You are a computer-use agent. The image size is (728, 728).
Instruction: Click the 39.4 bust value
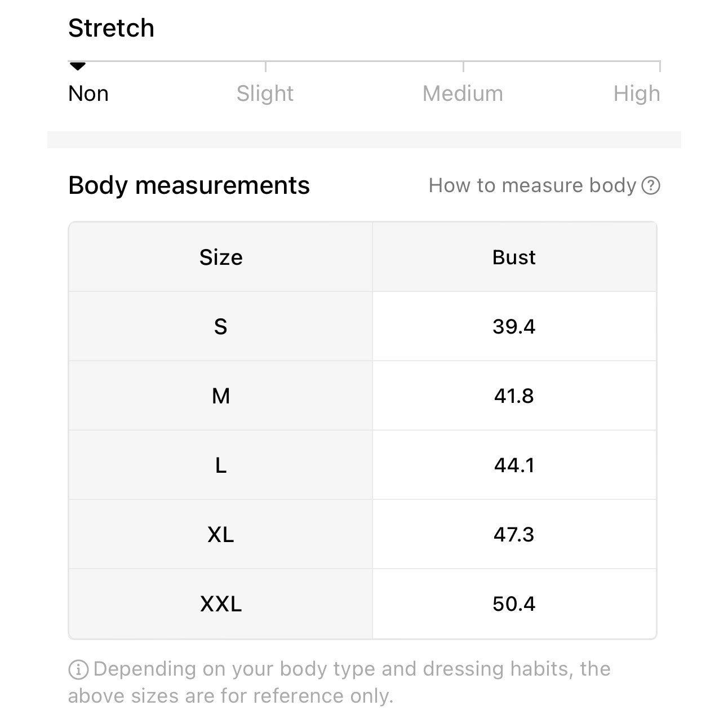point(514,327)
